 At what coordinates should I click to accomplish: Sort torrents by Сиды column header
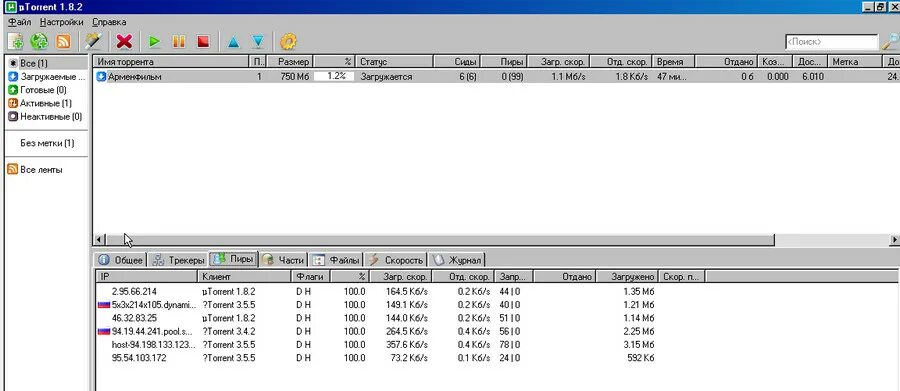click(x=458, y=61)
